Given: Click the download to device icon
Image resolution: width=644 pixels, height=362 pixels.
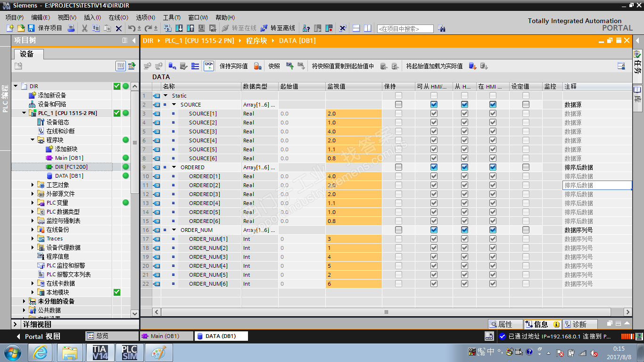Looking at the screenshot, I should click(179, 28).
